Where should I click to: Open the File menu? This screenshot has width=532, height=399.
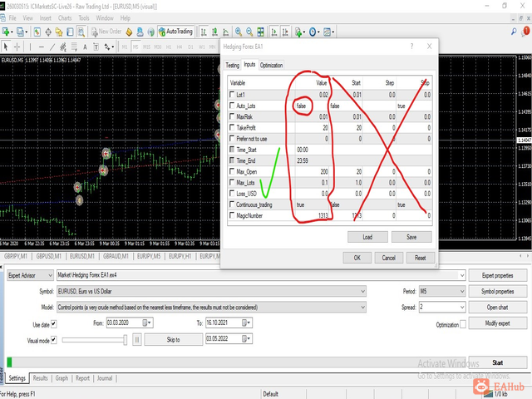(x=12, y=18)
